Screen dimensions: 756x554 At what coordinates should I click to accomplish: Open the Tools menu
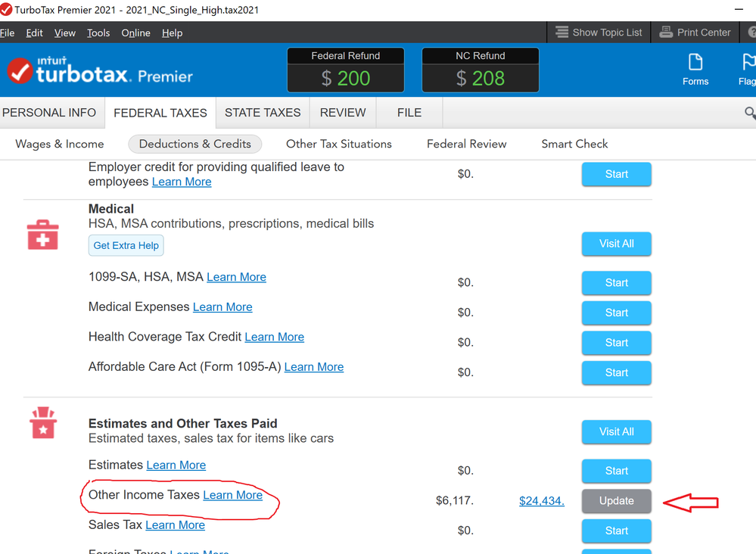click(x=98, y=33)
